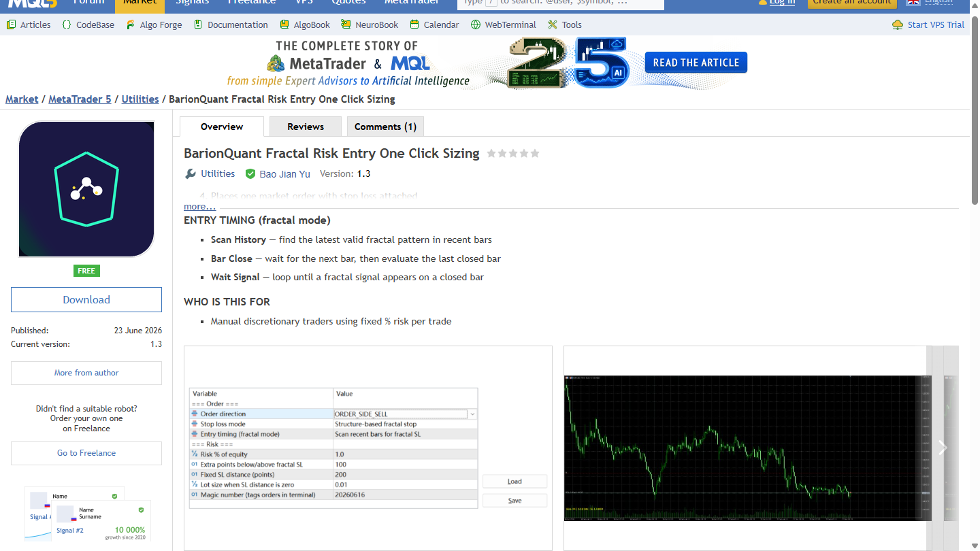Click the Start VPS Trial cloud icon
Viewport: 980px width, 551px height.
[898, 24]
